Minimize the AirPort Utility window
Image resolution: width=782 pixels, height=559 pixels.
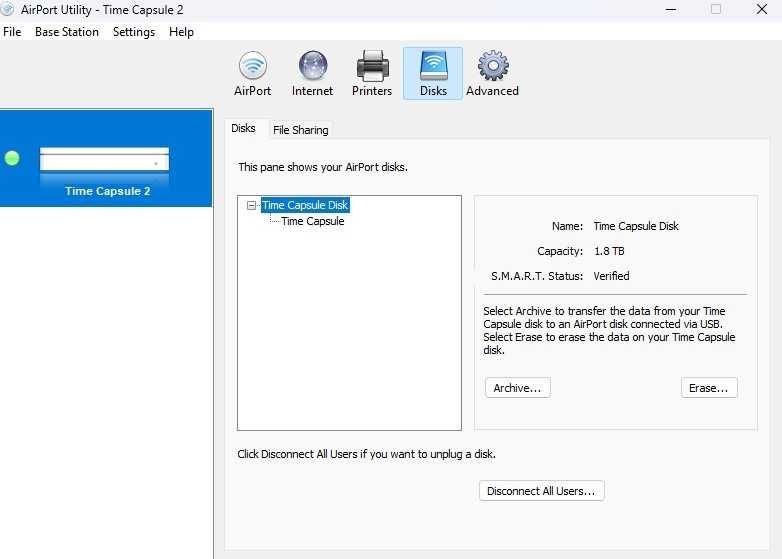click(x=671, y=9)
